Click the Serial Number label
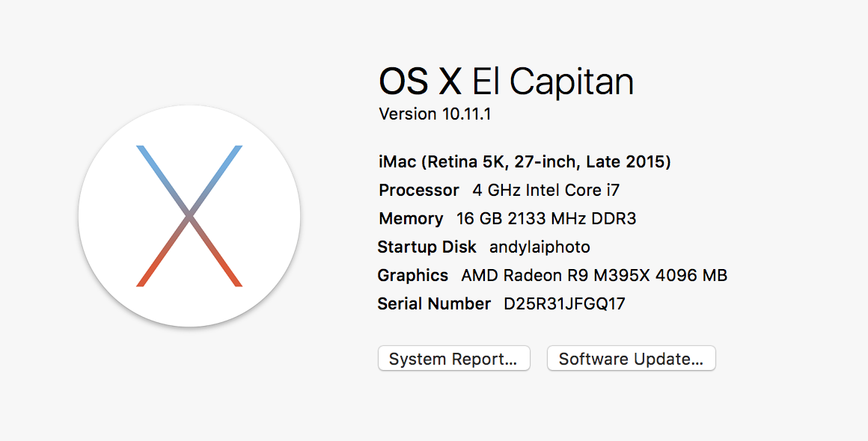 [x=434, y=303]
